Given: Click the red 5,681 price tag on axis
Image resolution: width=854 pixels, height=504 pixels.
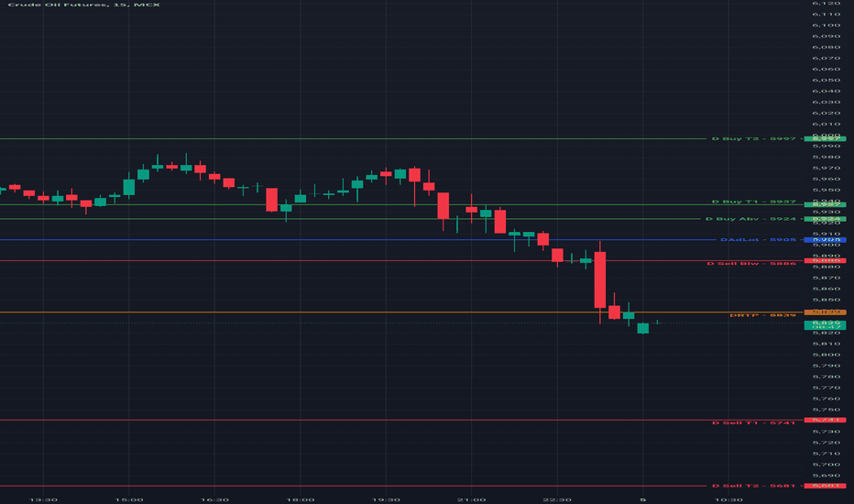Looking at the screenshot, I should (x=825, y=486).
